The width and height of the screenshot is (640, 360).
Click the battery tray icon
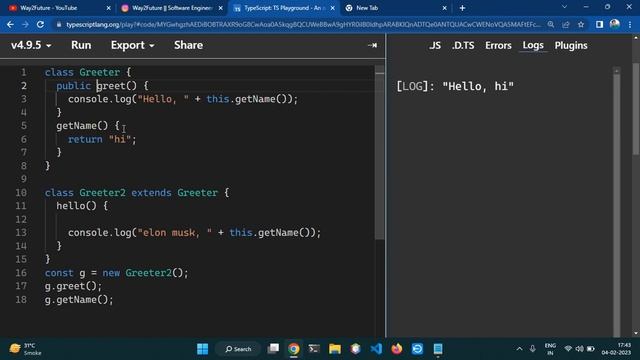[591, 349]
